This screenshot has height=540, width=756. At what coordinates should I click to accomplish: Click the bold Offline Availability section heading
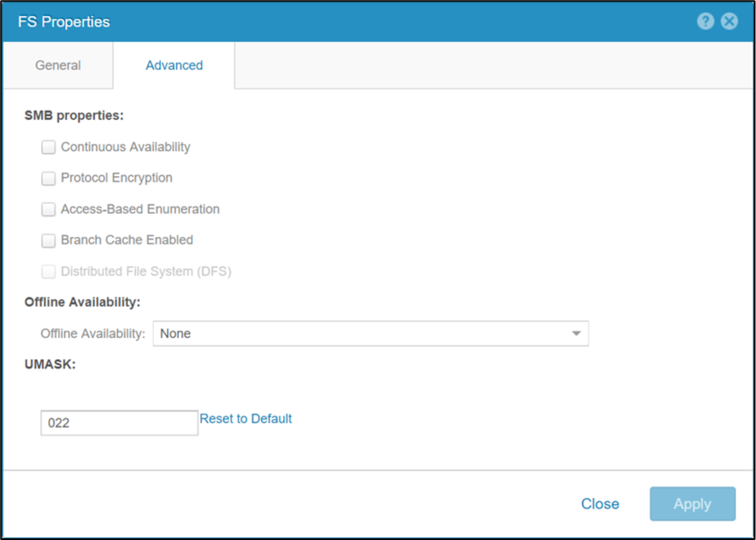click(x=82, y=302)
